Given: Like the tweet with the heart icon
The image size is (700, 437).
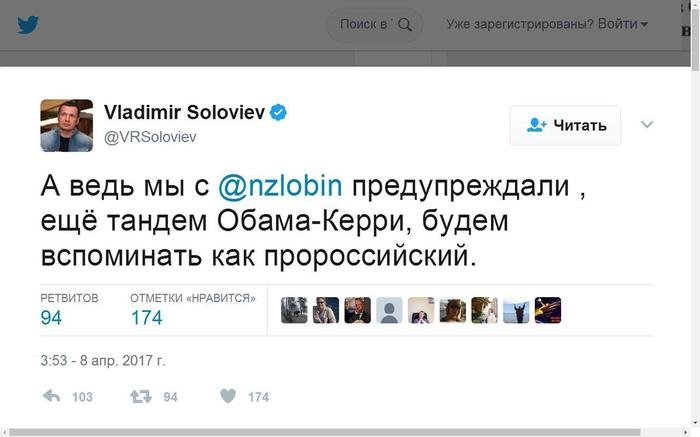Looking at the screenshot, I should [228, 397].
